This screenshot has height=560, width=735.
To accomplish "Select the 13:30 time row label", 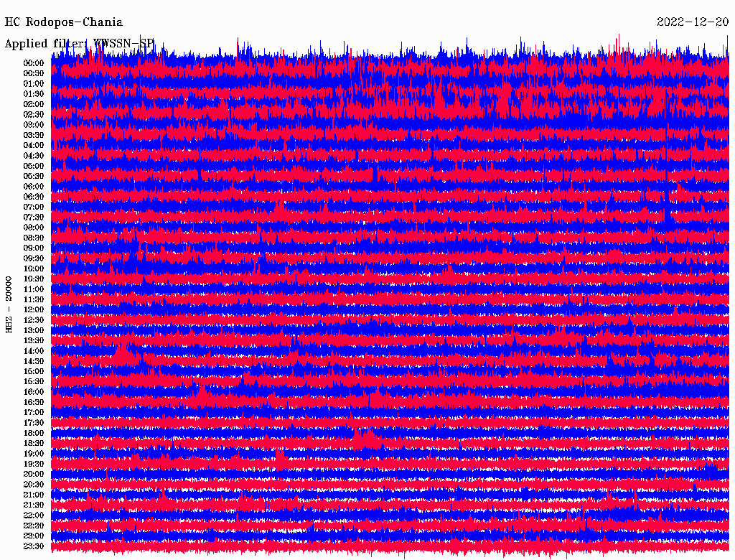I will click(x=34, y=341).
